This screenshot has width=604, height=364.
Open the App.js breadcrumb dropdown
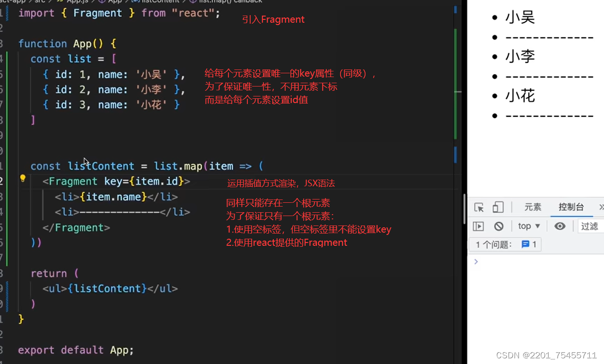[78, 1]
